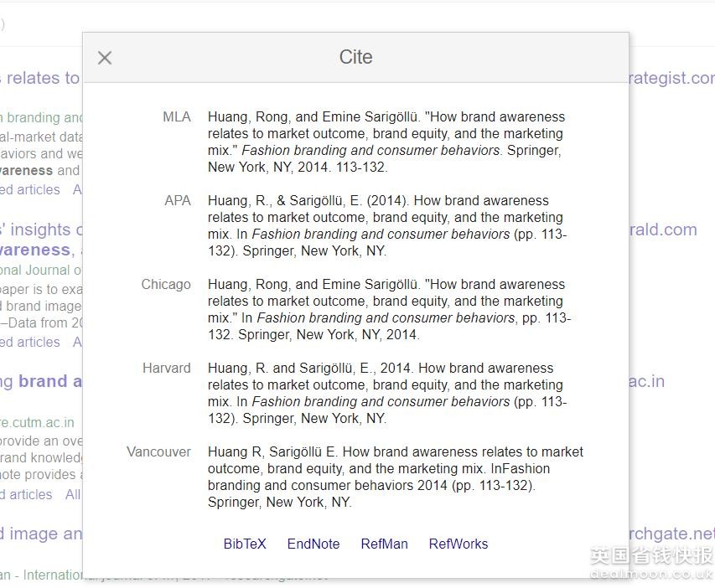Click the Harvard format label
The height and width of the screenshot is (588, 715).
[167, 369]
